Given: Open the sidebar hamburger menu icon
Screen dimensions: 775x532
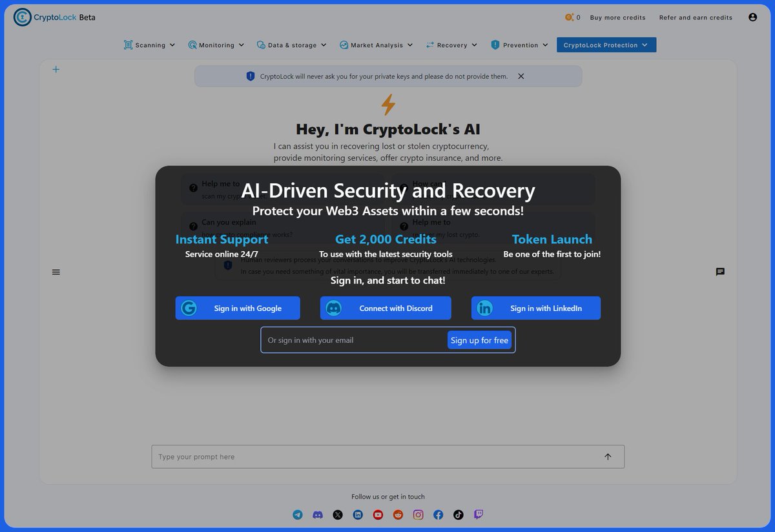Looking at the screenshot, I should point(56,272).
